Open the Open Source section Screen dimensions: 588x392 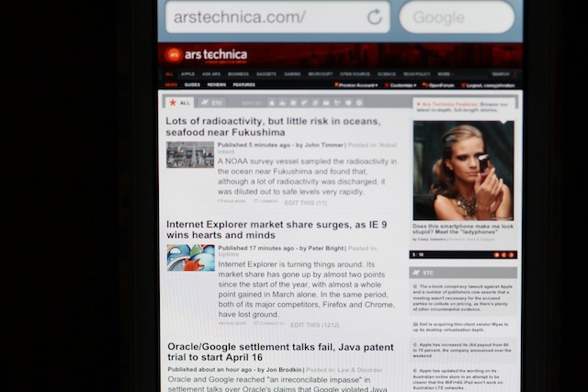click(355, 74)
